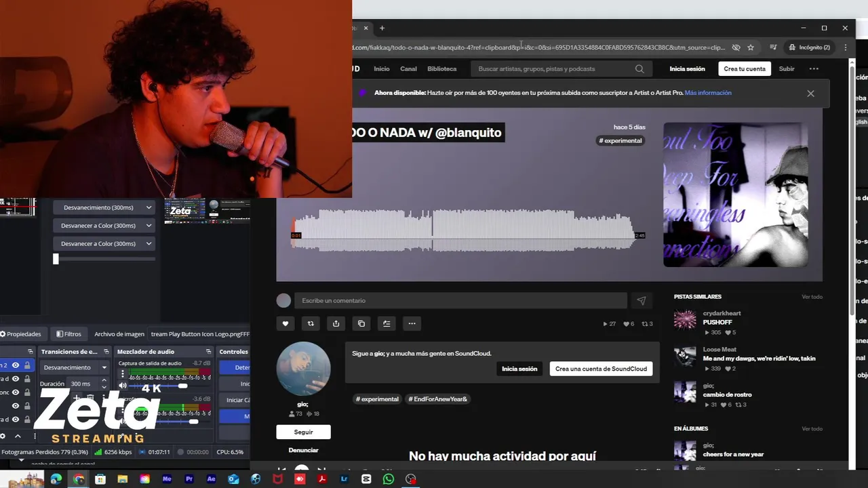Screen dimensions: 868x488
Task: Close the current browser tab
Action: click(366, 28)
